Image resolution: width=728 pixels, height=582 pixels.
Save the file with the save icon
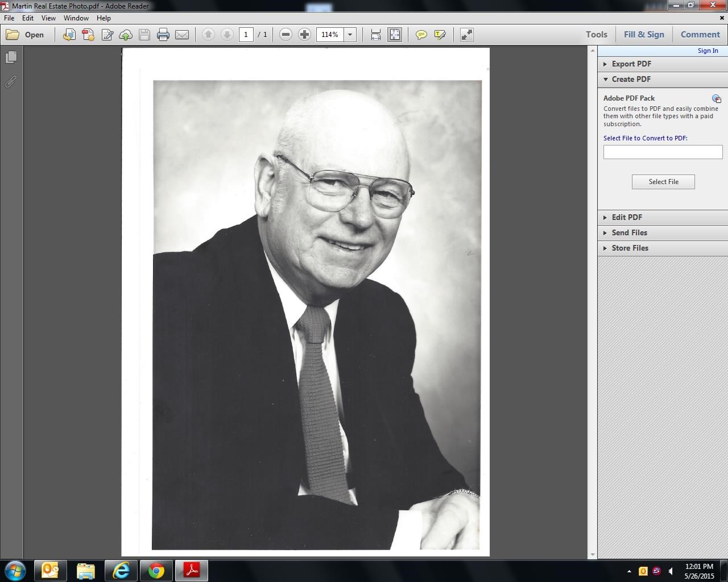(144, 35)
